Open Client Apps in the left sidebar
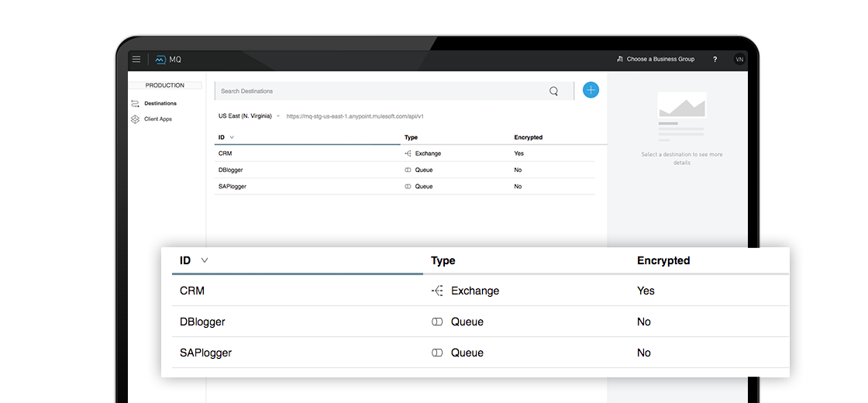This screenshot has width=868, height=403. [157, 119]
